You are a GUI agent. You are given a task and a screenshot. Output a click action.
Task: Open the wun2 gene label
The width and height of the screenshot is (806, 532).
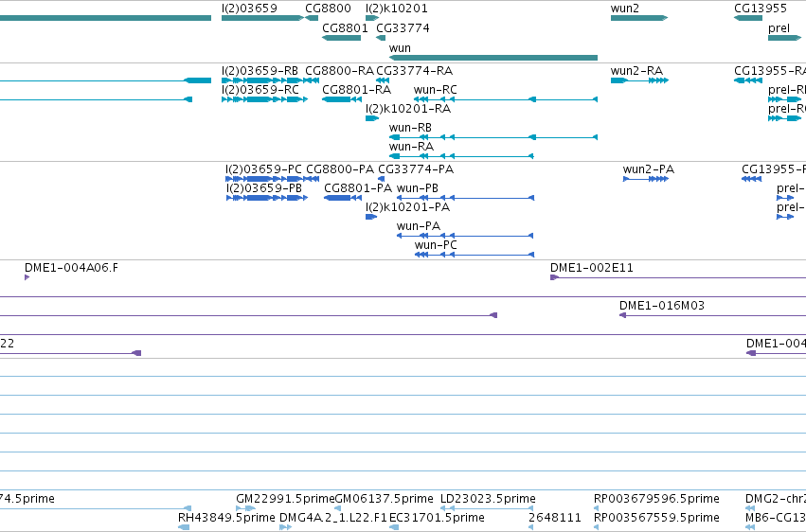pos(624,9)
